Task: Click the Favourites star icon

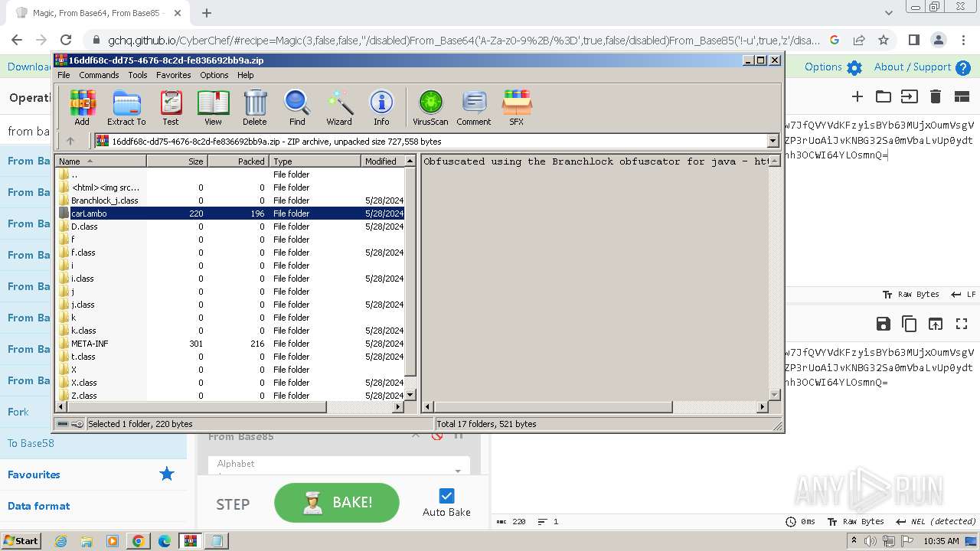Action: tap(166, 474)
